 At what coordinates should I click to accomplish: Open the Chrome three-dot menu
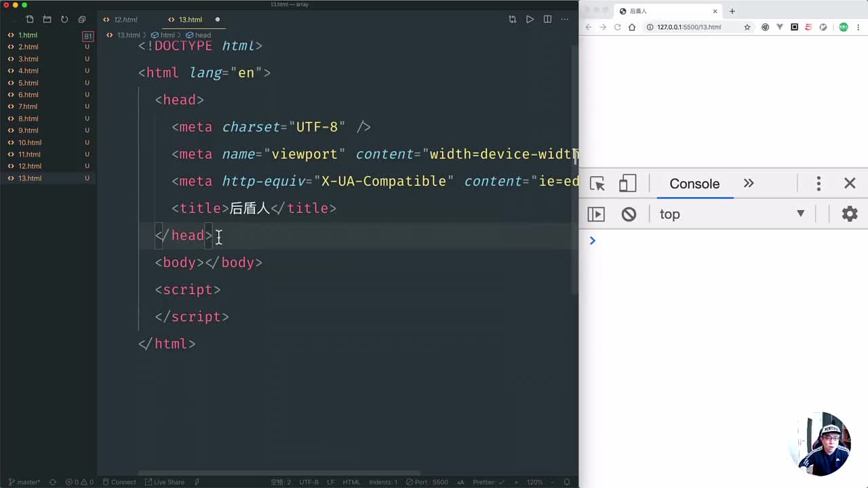click(858, 27)
